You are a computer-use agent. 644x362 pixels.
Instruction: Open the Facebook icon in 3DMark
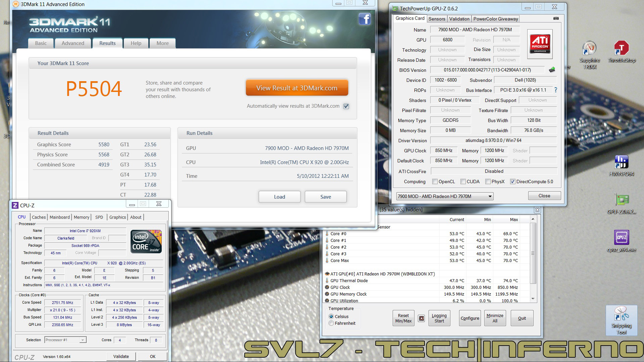click(x=364, y=19)
